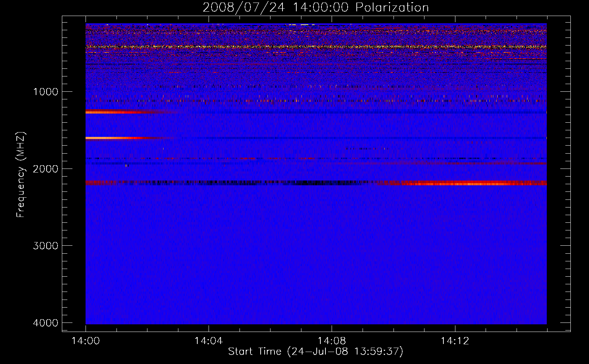Image resolution: width=589 pixels, height=364 pixels.
Task: Click the 14:04 time tick label
Action: (x=209, y=341)
